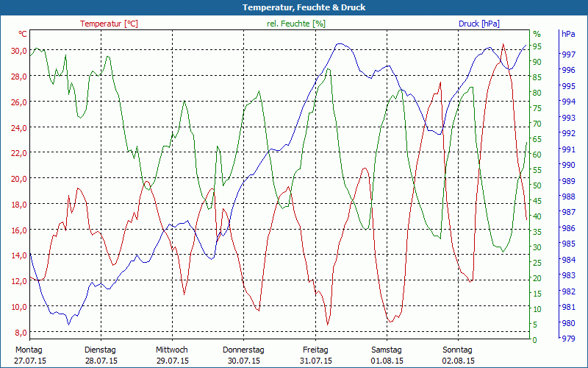Click '985' on the blue pressure axis
Screen dimensions: 588x368
(568, 244)
